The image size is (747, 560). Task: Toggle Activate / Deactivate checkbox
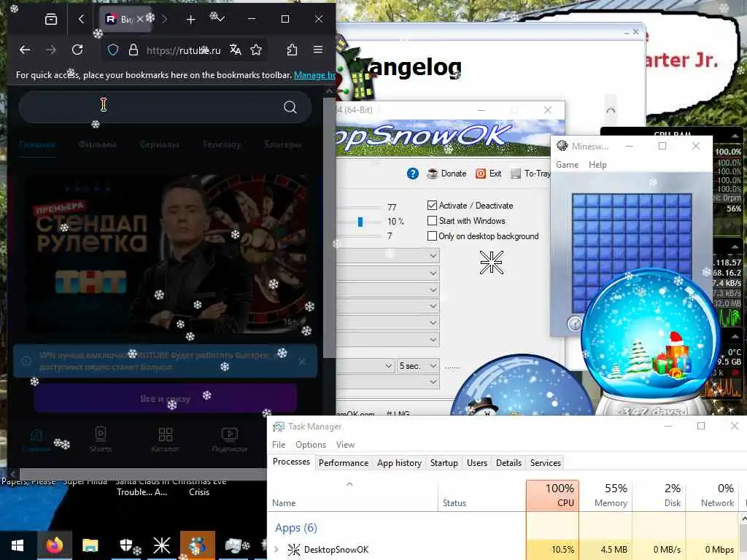pyautogui.click(x=432, y=205)
